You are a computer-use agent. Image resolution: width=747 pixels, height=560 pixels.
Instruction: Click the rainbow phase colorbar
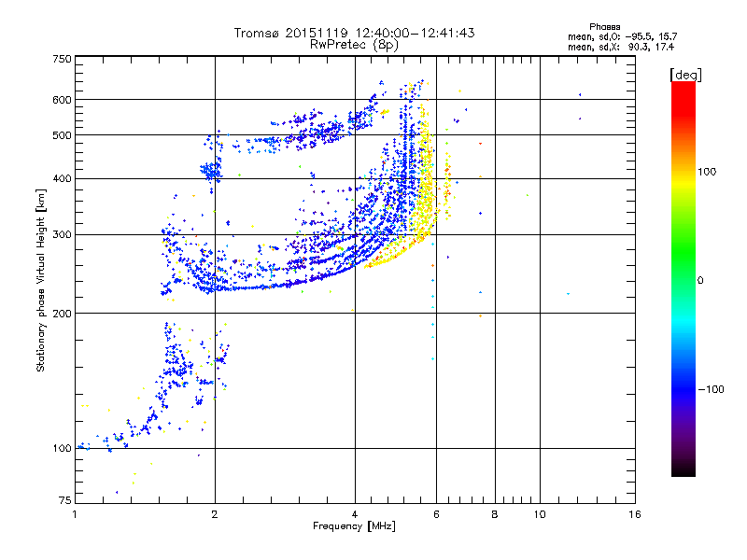pyautogui.click(x=684, y=278)
